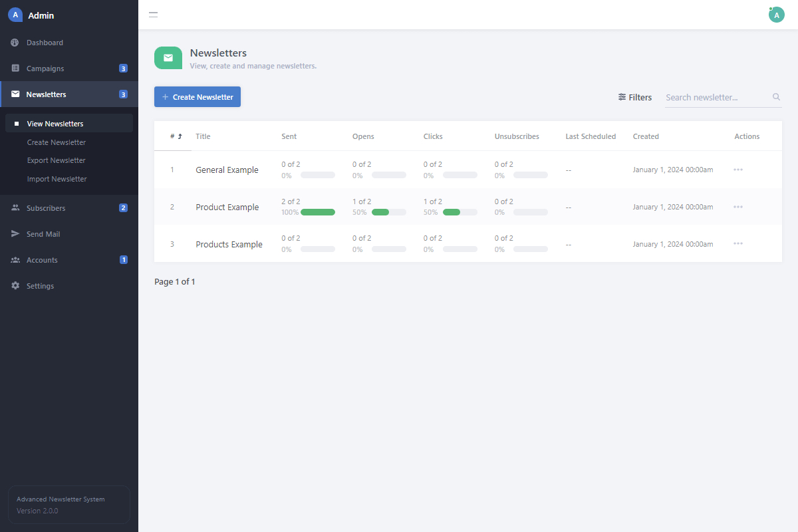Select Export Newsletter submenu link
Viewport: 798px width, 532px height.
pos(56,160)
